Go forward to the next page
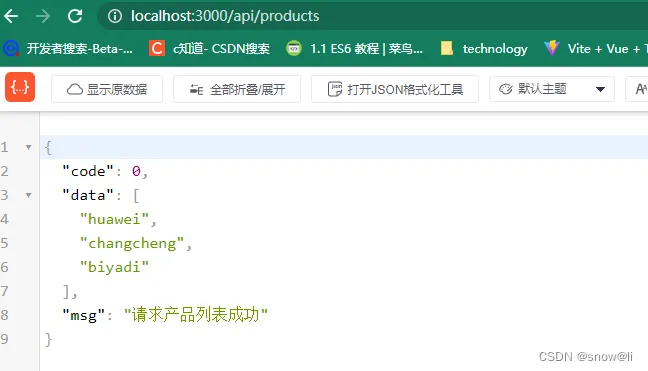Screen dimensions: 648x371 (43, 16)
